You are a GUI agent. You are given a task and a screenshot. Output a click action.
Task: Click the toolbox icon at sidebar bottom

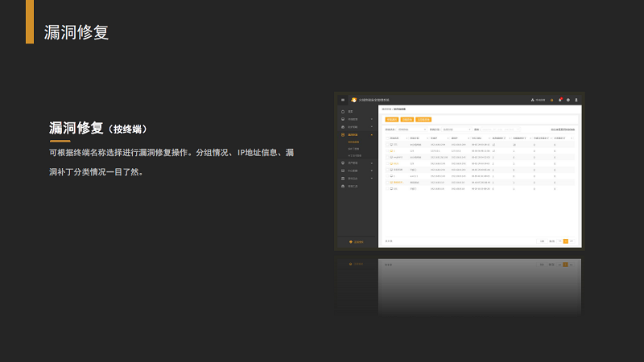tap(344, 186)
